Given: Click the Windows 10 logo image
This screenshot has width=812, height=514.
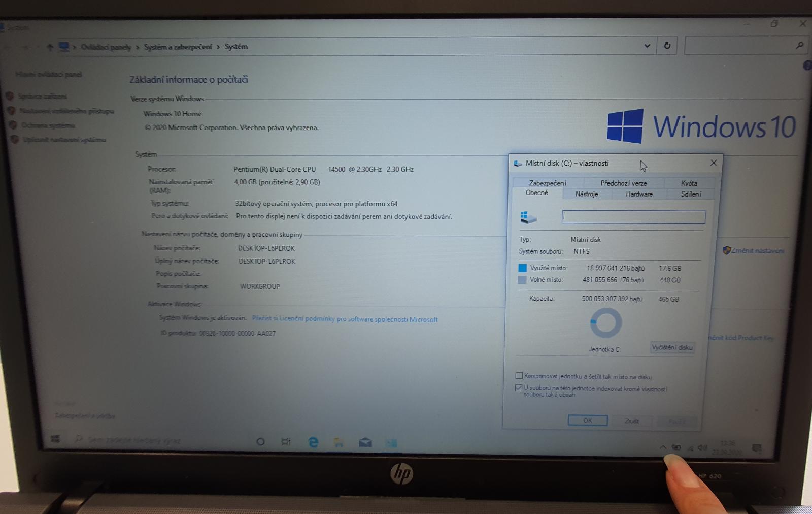Looking at the screenshot, I should (701, 126).
